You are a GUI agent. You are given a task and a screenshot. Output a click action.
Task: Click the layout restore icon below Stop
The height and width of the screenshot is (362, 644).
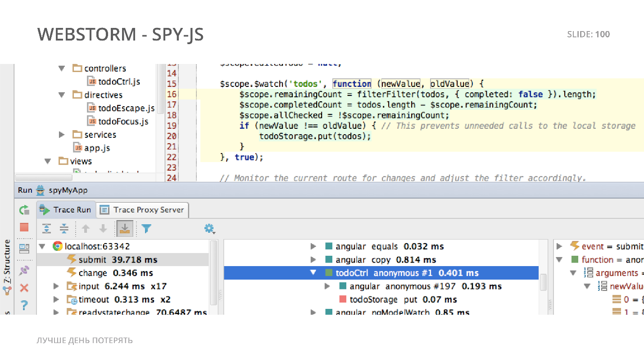pos(24,249)
